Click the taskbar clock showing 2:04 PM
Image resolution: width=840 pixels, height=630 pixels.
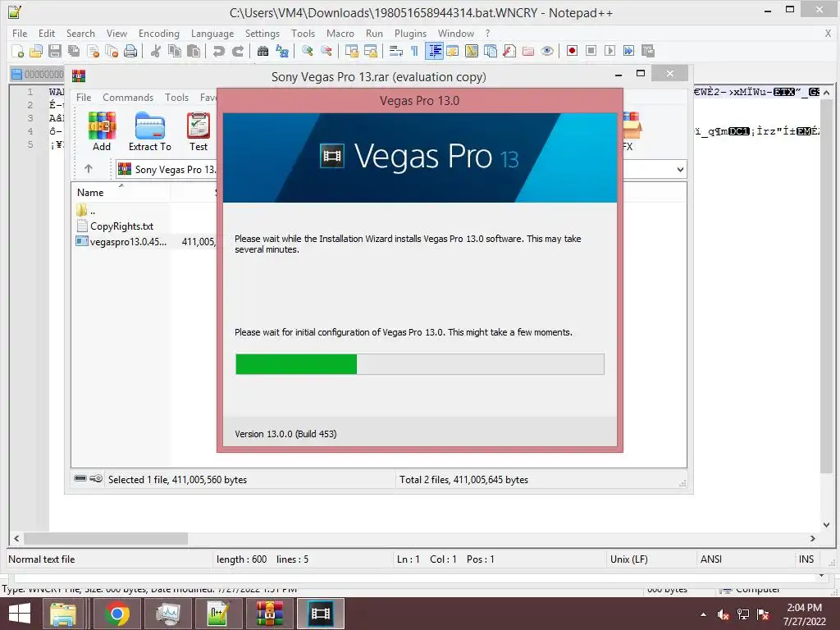(x=804, y=614)
